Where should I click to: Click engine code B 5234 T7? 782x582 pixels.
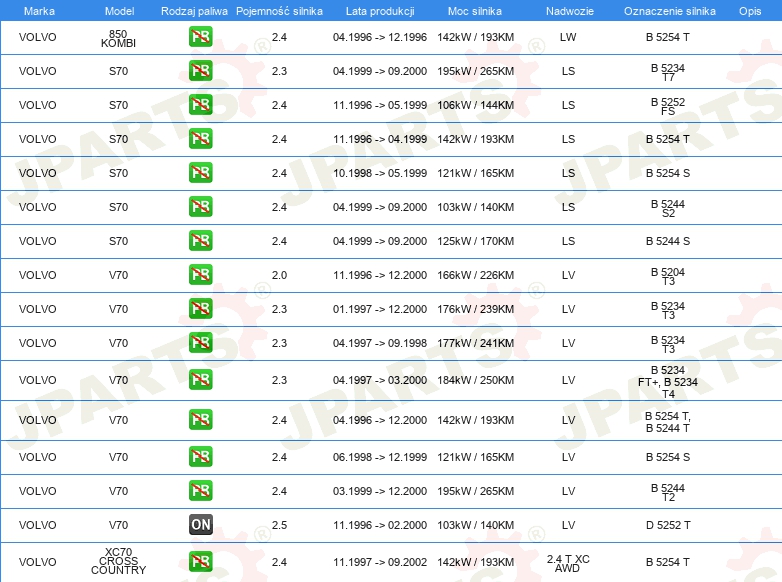[x=668, y=72]
